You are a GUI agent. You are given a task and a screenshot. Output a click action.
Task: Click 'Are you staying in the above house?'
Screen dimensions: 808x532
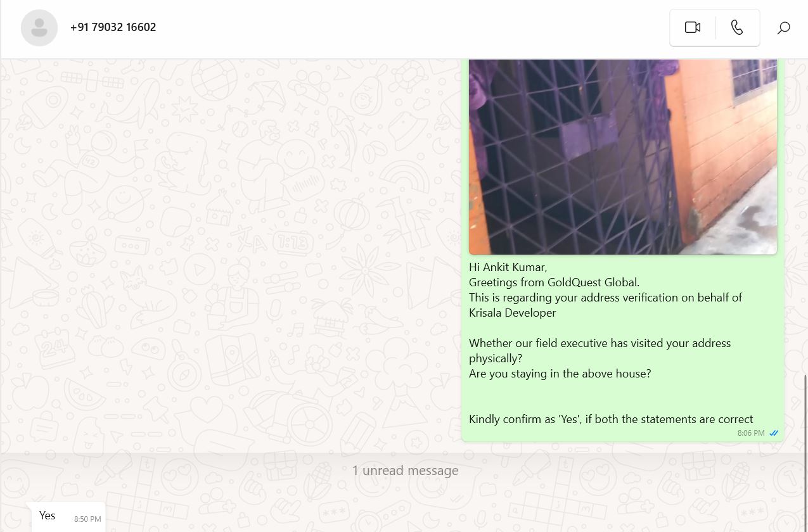click(560, 374)
